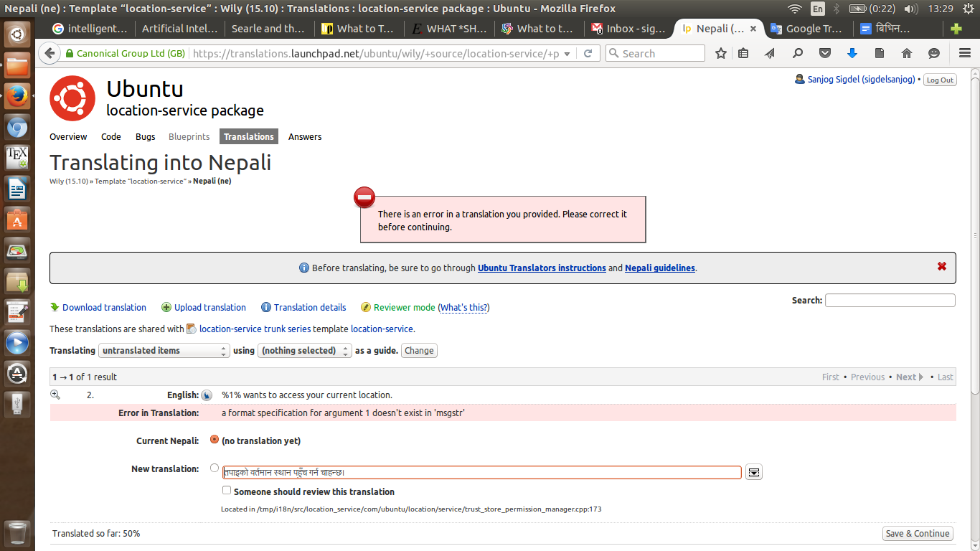Click the Firefox home icon

point(907,54)
